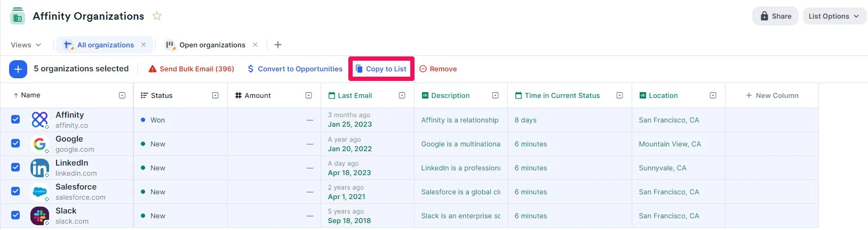The width and height of the screenshot is (868, 230).
Task: Click Convert to Opportunities
Action: click(x=294, y=69)
